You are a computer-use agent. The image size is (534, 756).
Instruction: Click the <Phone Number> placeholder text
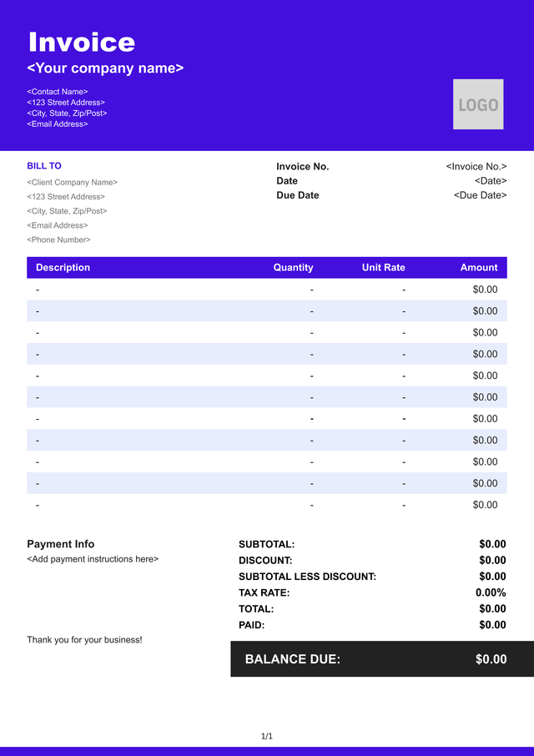58,239
